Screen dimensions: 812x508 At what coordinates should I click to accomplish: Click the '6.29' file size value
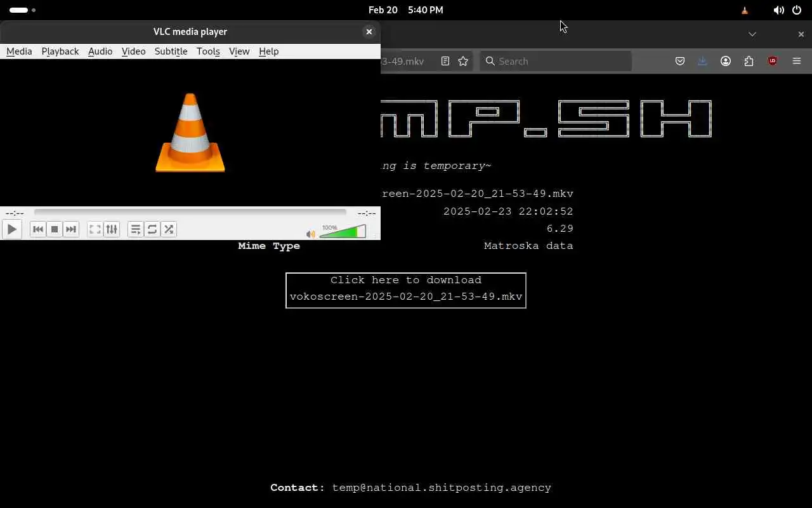tap(560, 229)
